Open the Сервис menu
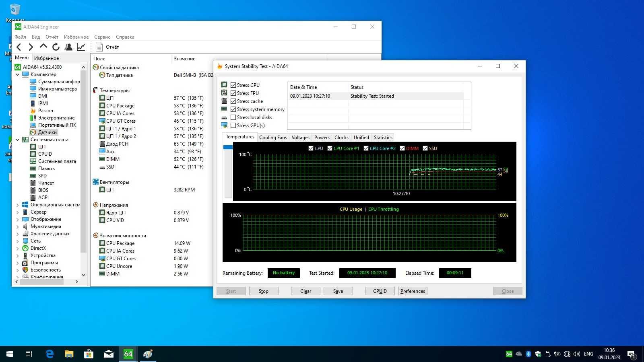The image size is (644, 362). tap(102, 37)
